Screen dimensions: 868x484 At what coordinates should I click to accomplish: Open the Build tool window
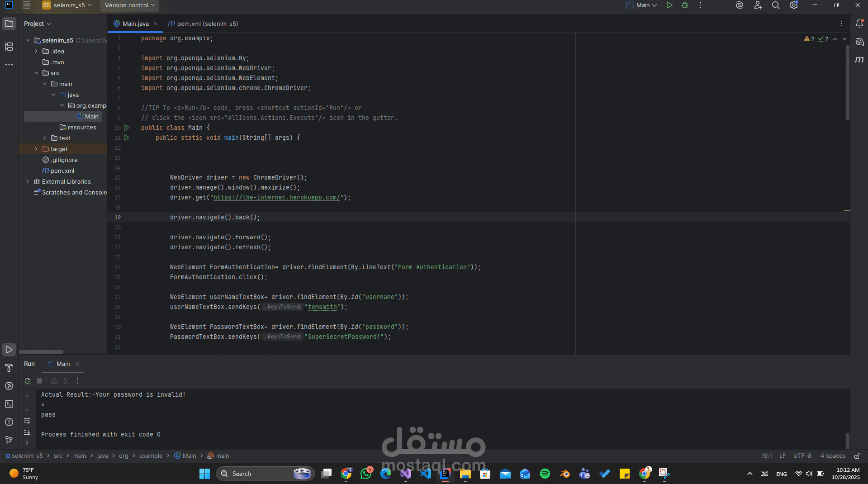point(9,368)
